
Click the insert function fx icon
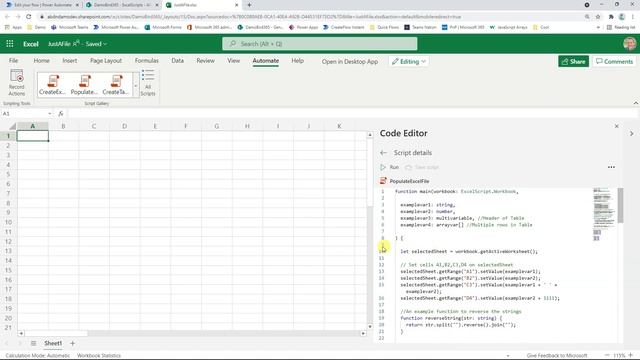click(61, 114)
